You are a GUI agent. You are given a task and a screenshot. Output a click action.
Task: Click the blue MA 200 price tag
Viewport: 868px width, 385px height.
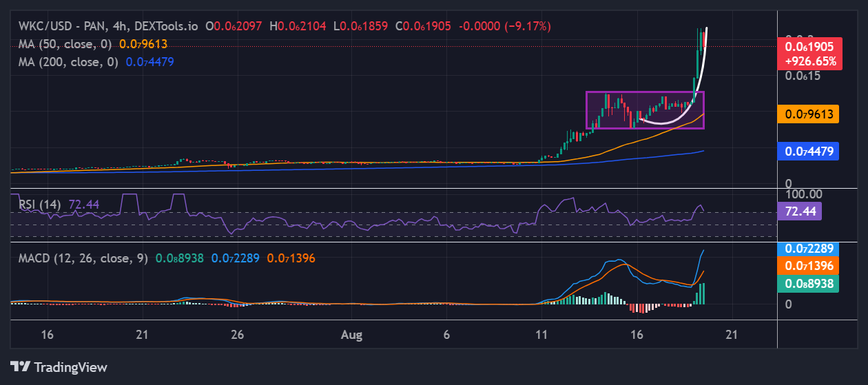808,151
